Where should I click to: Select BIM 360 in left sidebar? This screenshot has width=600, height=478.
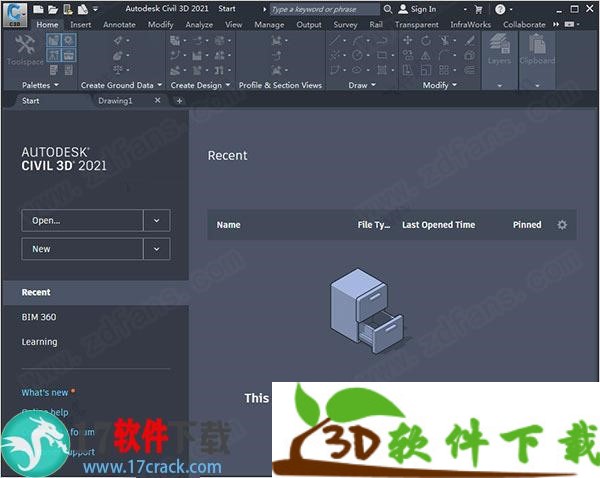(39, 317)
